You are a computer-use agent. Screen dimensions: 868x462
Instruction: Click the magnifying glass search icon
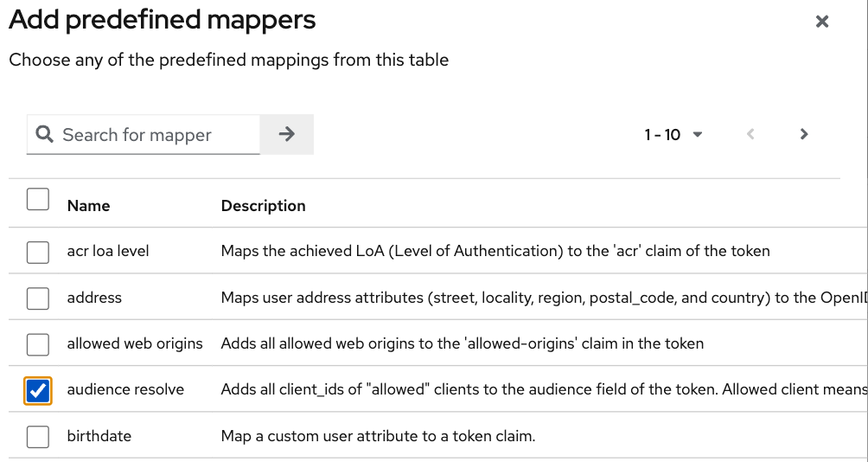[44, 134]
